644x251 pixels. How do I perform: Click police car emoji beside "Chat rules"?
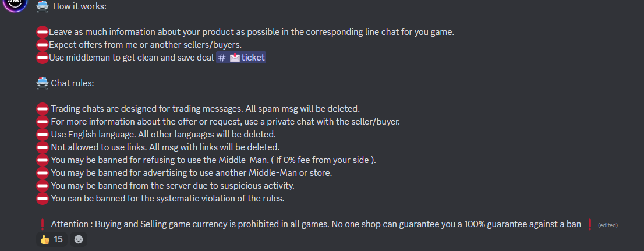tap(43, 83)
